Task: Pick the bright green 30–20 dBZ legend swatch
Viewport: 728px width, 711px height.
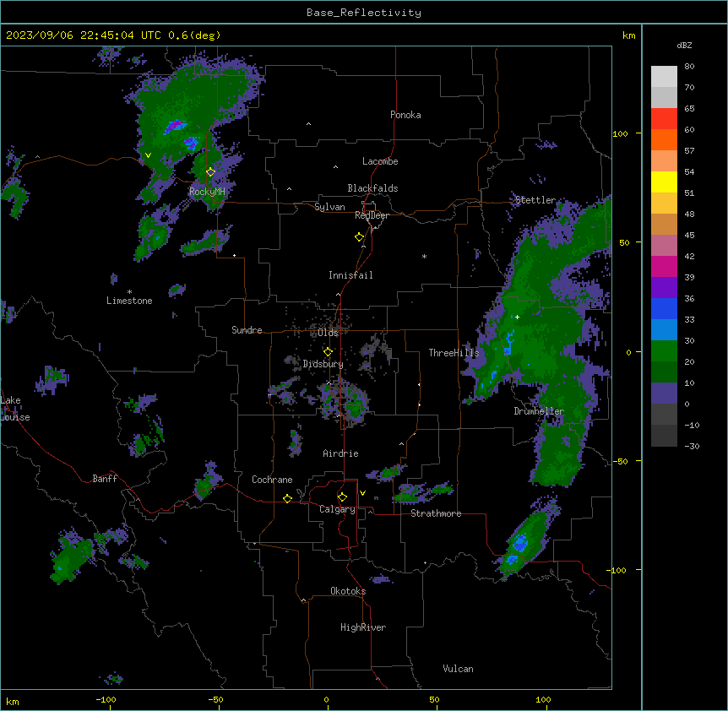Action: [664, 351]
